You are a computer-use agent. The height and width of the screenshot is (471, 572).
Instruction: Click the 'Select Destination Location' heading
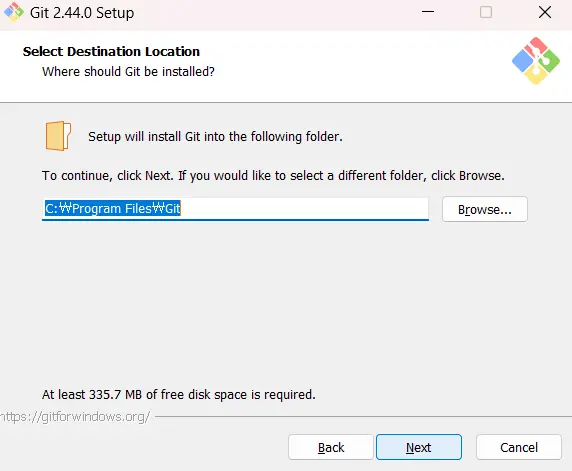111,51
